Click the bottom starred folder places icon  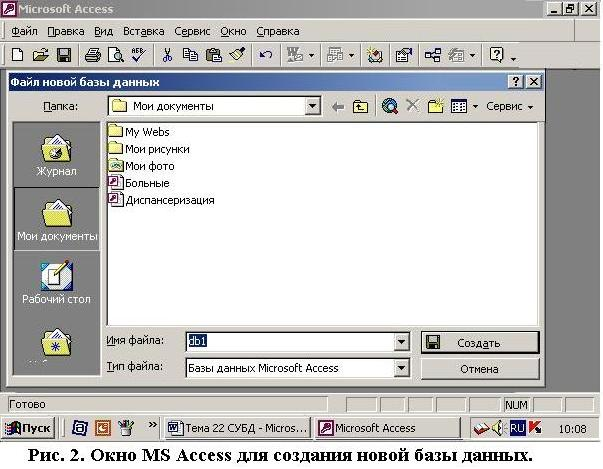[56, 343]
